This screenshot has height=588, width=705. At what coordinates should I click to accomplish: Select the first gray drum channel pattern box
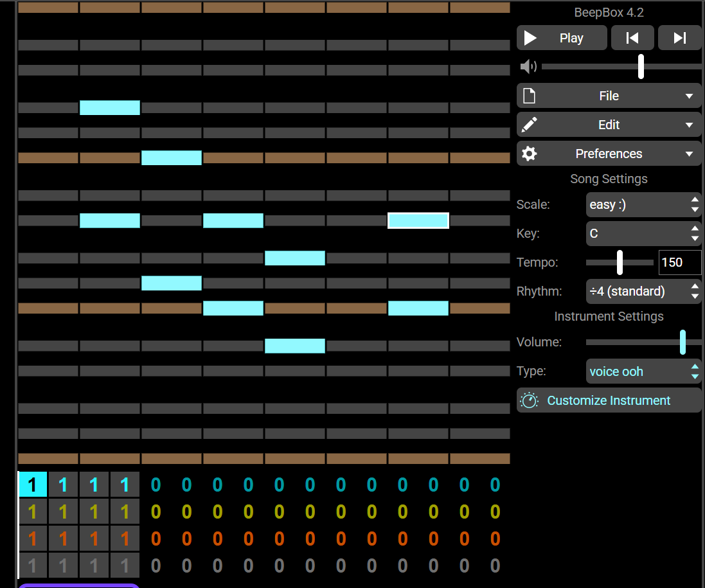point(33,566)
